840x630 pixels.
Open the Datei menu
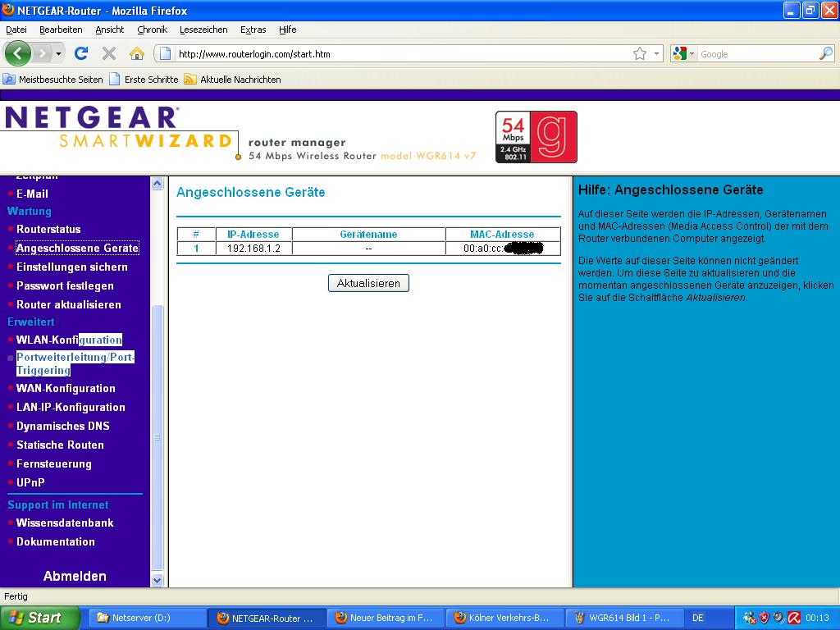(16, 30)
